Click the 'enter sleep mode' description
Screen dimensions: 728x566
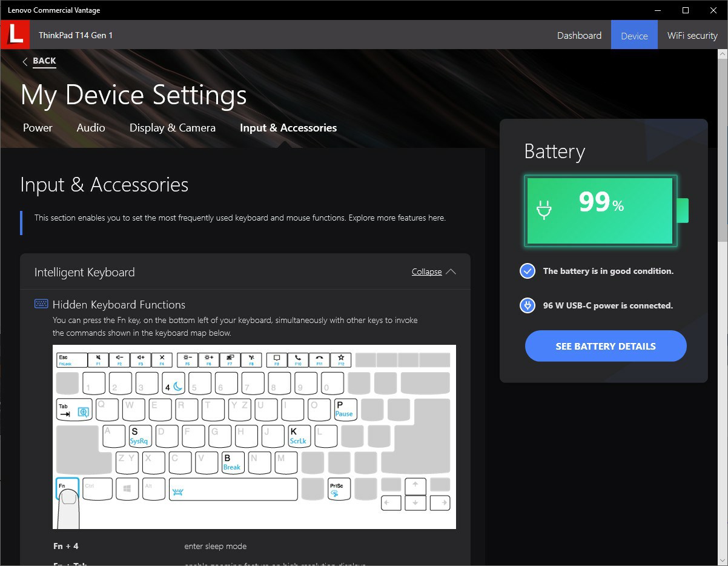click(x=216, y=546)
